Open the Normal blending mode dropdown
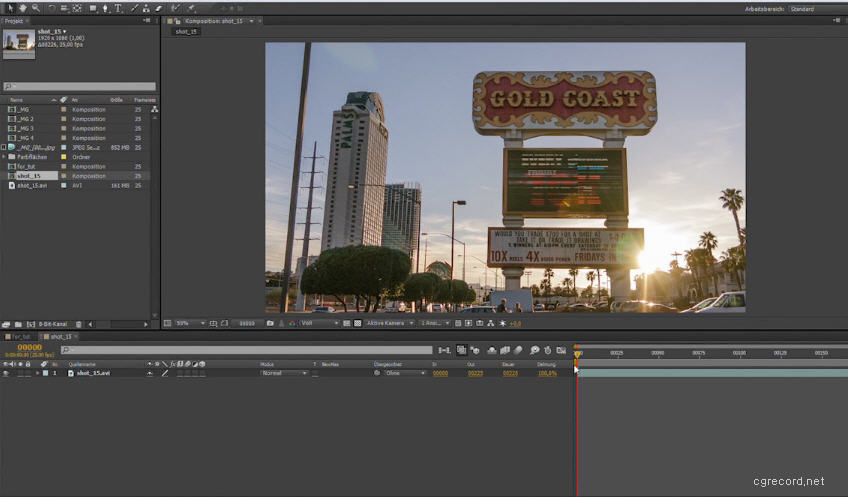The height and width of the screenshot is (497, 848). click(283, 374)
